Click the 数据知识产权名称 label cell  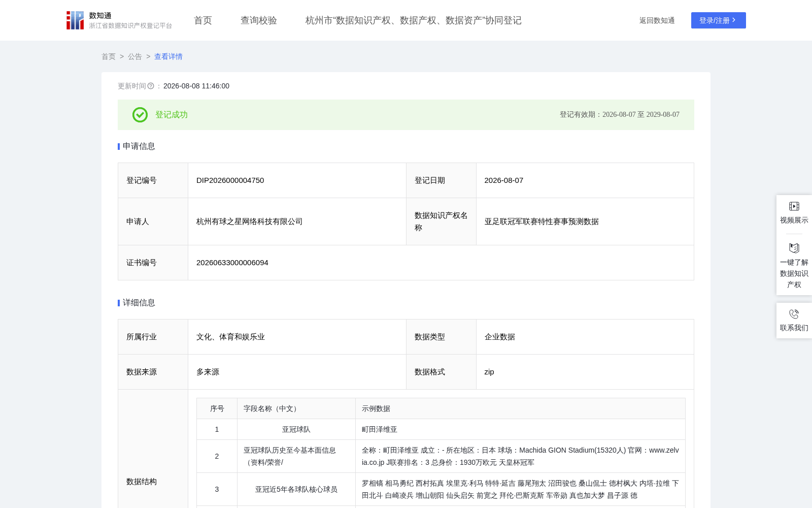(x=441, y=221)
